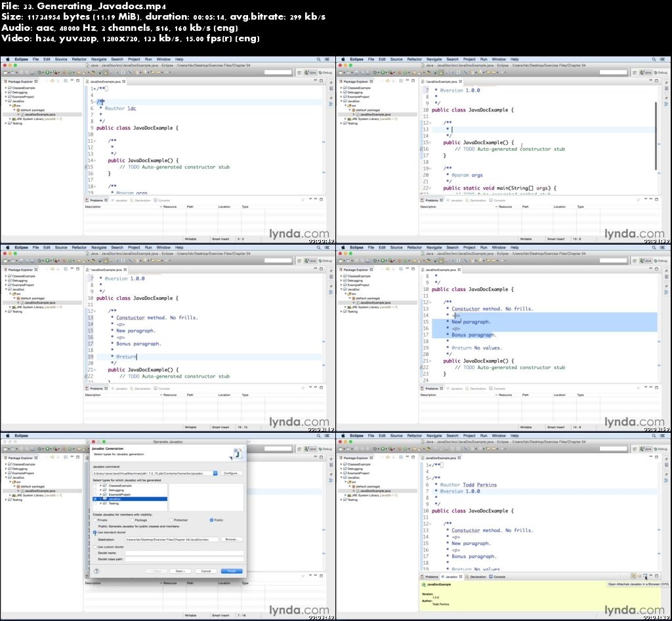Expand the Testing project in dialog type list
672x621 pixels.
100,503
